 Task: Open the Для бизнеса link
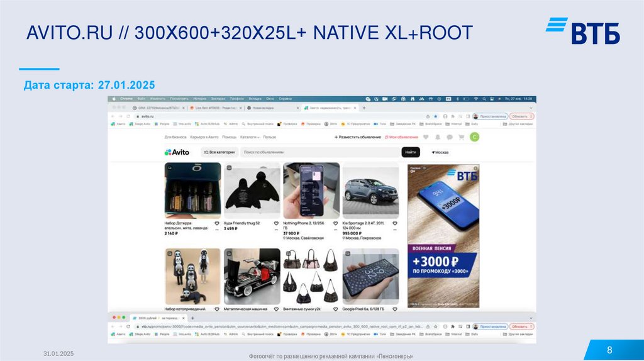click(x=175, y=137)
